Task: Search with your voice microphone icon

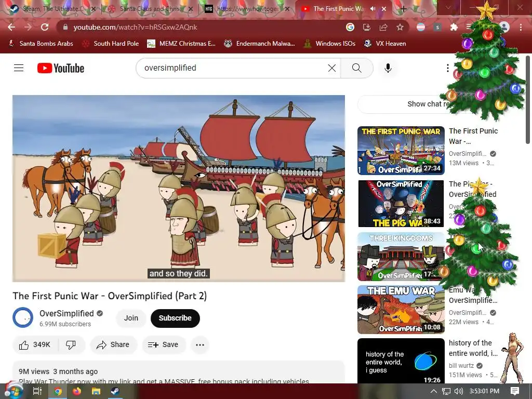Action: [388, 68]
